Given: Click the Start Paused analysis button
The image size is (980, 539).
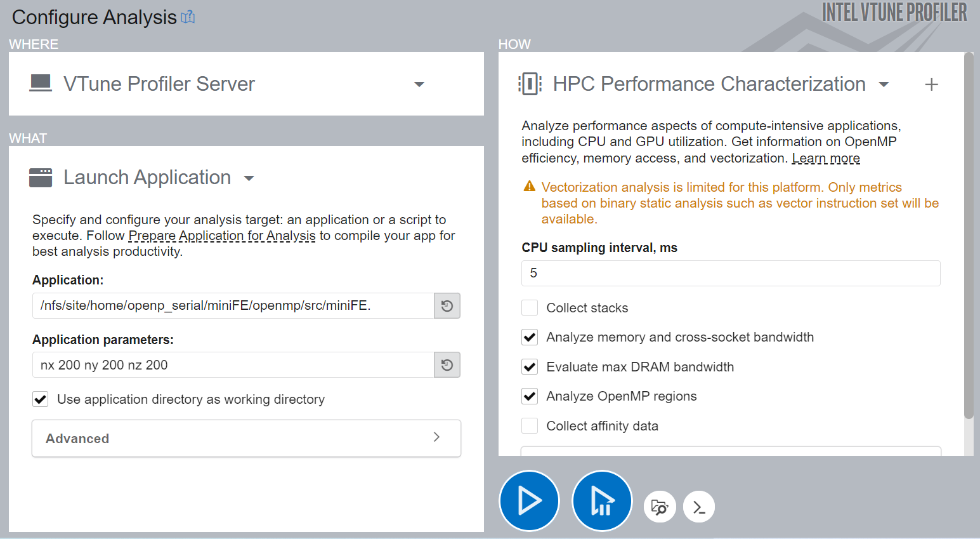Looking at the screenshot, I should pos(601,500).
